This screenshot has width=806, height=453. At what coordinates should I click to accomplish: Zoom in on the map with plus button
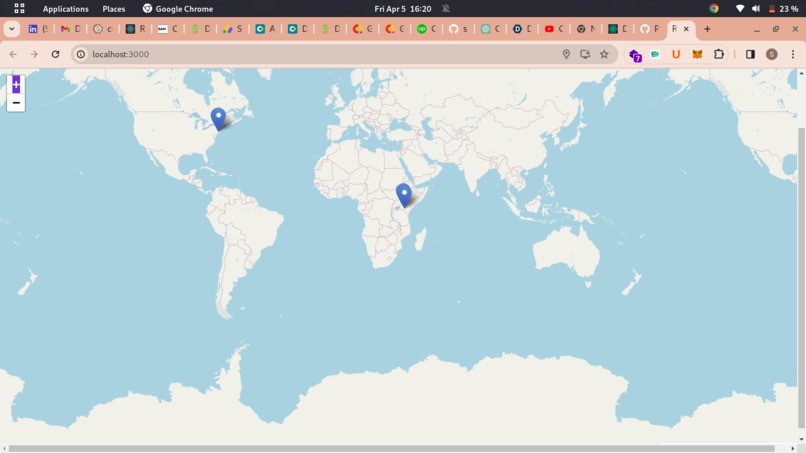[x=16, y=84]
